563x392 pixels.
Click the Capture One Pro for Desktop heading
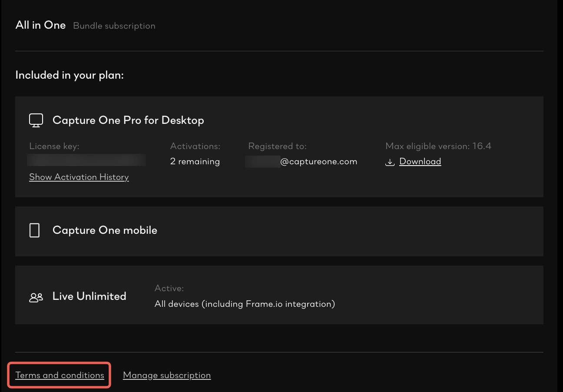pos(128,120)
